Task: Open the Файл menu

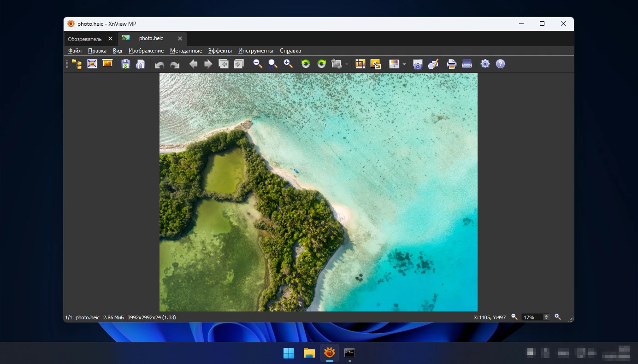Action: 75,51
